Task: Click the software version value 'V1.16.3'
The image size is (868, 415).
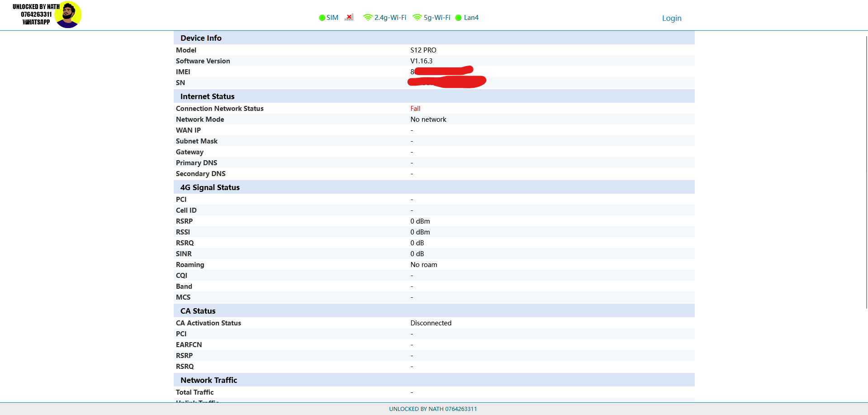Action: click(x=422, y=61)
